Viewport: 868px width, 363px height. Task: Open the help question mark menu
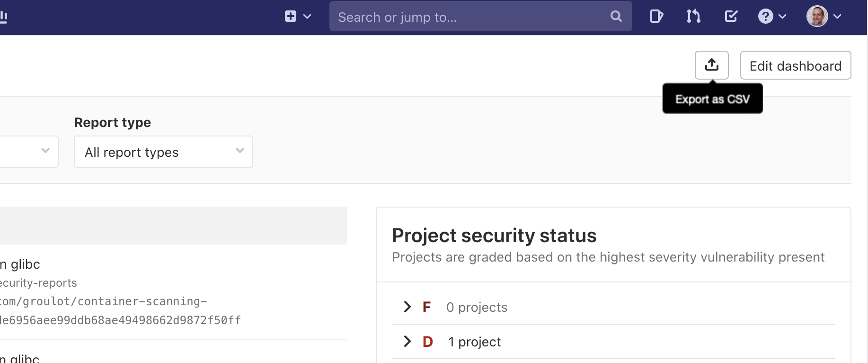[767, 16]
